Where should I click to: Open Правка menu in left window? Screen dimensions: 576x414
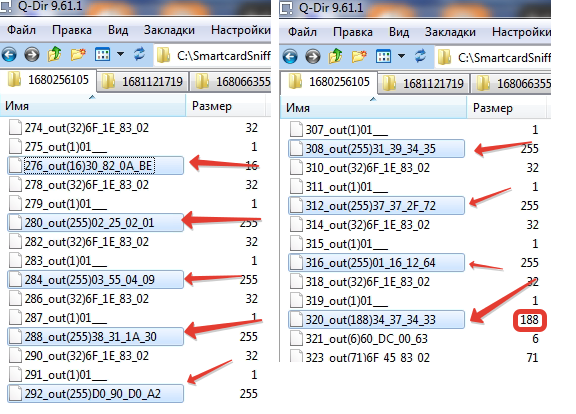[72, 30]
